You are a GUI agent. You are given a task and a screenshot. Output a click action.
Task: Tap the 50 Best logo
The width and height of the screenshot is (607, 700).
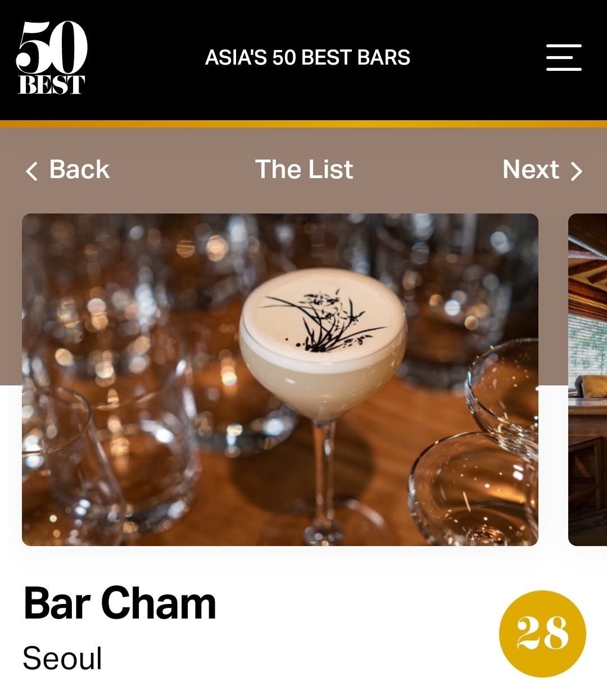pos(51,57)
